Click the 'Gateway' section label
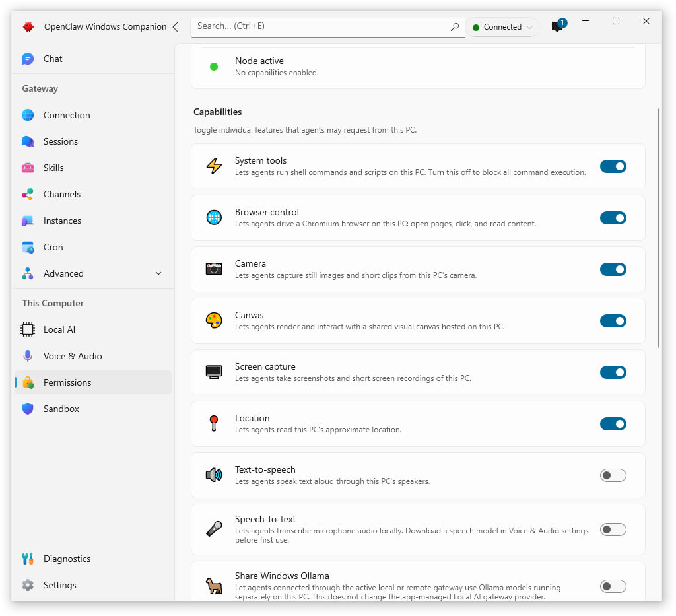 pyautogui.click(x=40, y=88)
